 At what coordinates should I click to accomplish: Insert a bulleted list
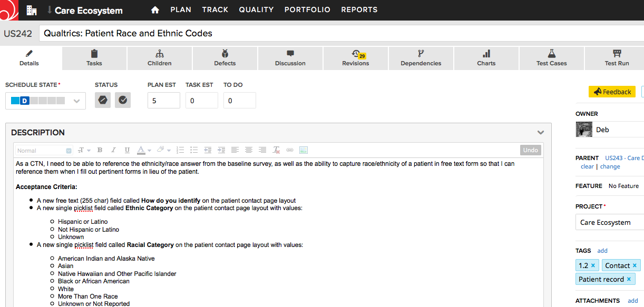193,150
